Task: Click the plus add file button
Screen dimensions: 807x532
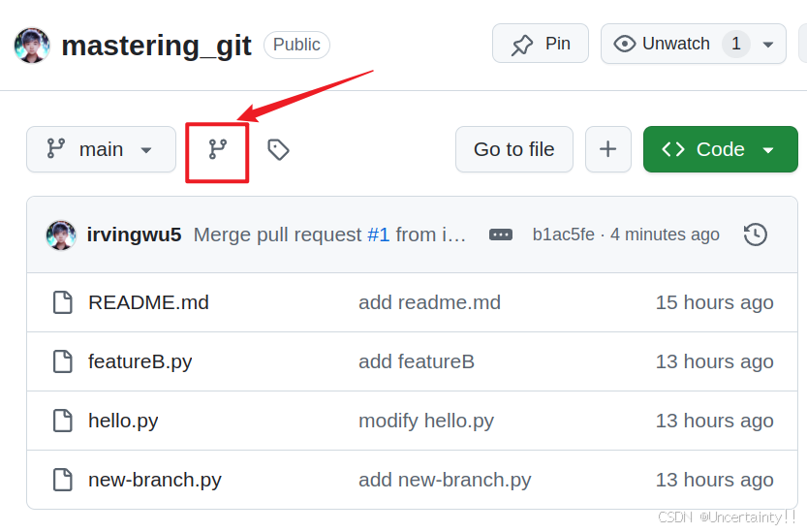Action: coord(608,149)
